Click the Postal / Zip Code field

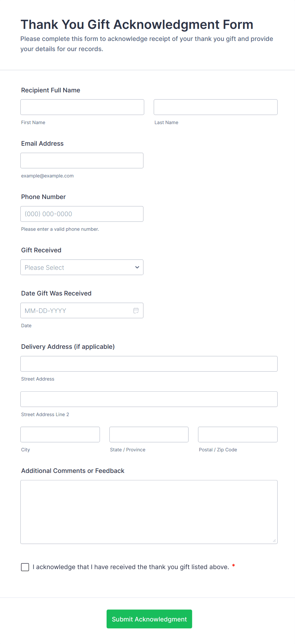click(238, 434)
